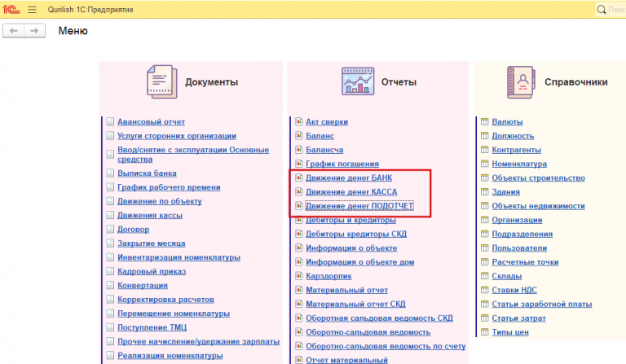
Task: Open Выписка банка document list
Action: point(147,173)
